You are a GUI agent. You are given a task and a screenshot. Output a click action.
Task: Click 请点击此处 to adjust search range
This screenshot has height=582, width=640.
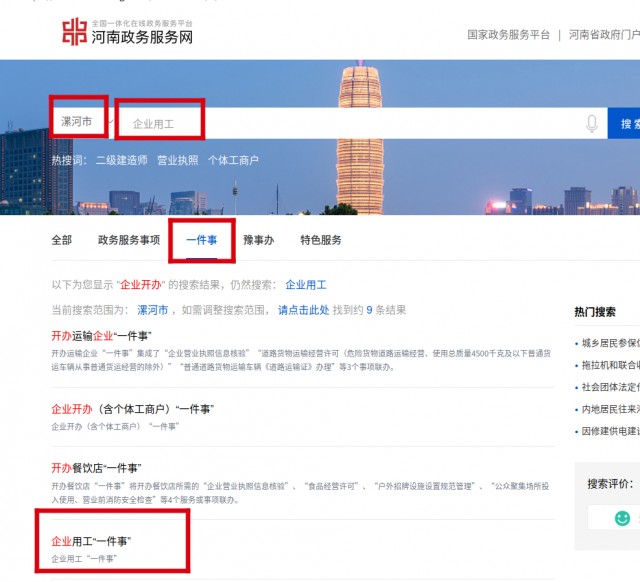(x=303, y=310)
